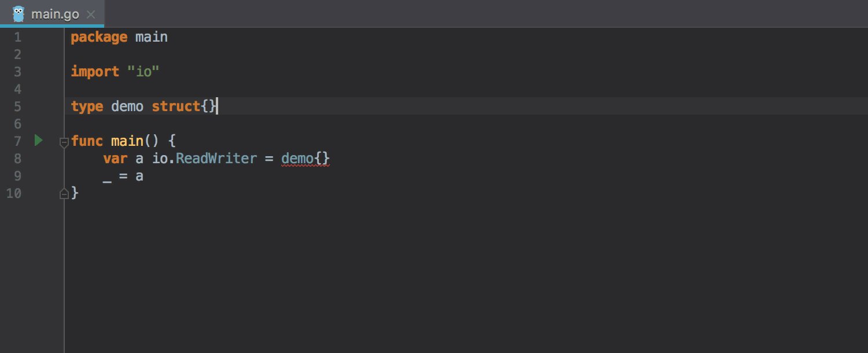Screen dimensions: 868x353
Task: Click the "io" import string
Action: click(x=143, y=72)
